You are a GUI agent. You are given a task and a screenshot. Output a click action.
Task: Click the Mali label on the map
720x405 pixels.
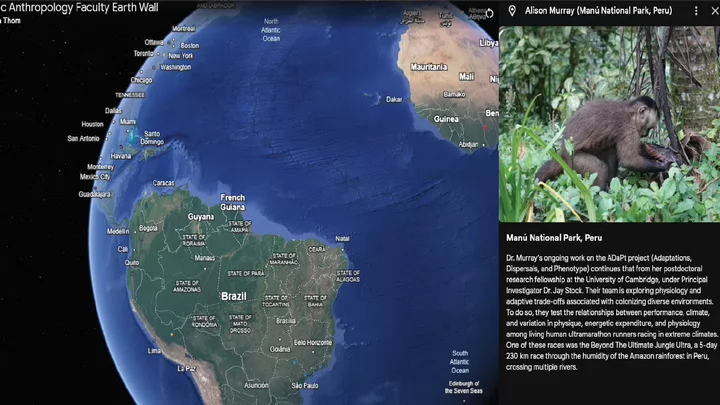click(466, 77)
